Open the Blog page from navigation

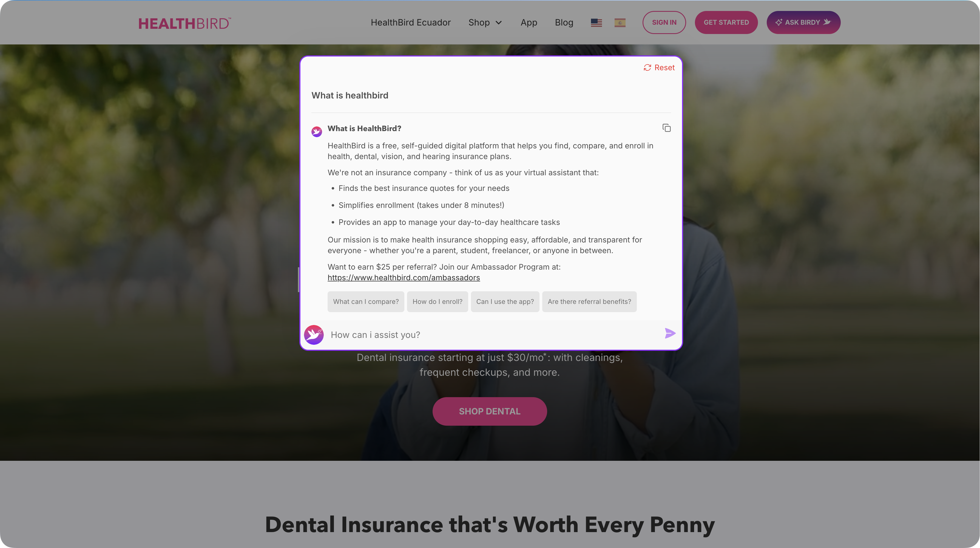564,22
